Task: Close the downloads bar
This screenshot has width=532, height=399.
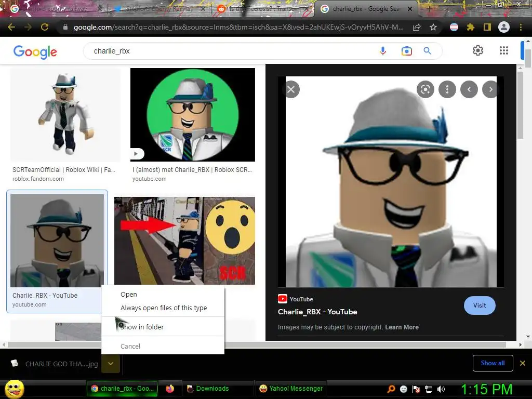Action: 523,363
